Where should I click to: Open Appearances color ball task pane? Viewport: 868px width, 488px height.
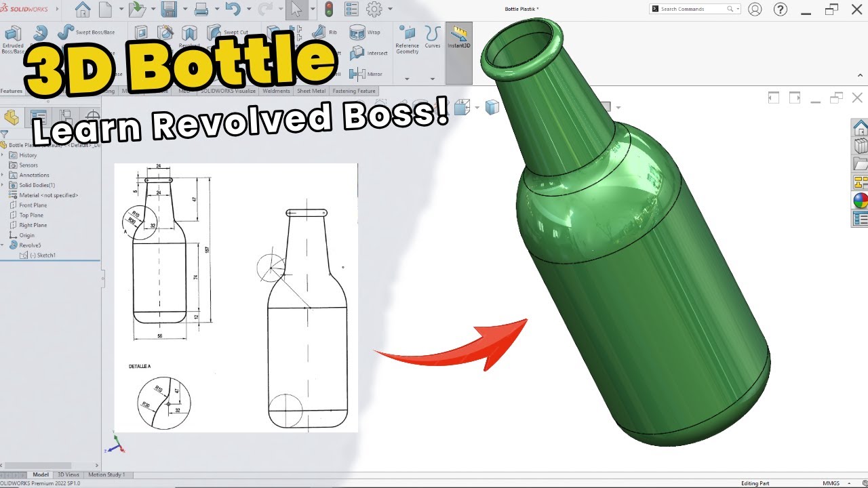click(860, 201)
